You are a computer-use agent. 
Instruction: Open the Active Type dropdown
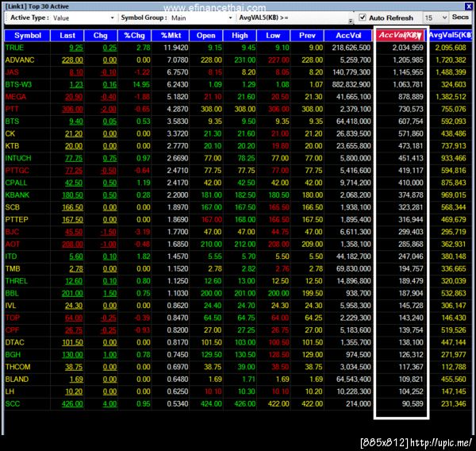(113, 18)
